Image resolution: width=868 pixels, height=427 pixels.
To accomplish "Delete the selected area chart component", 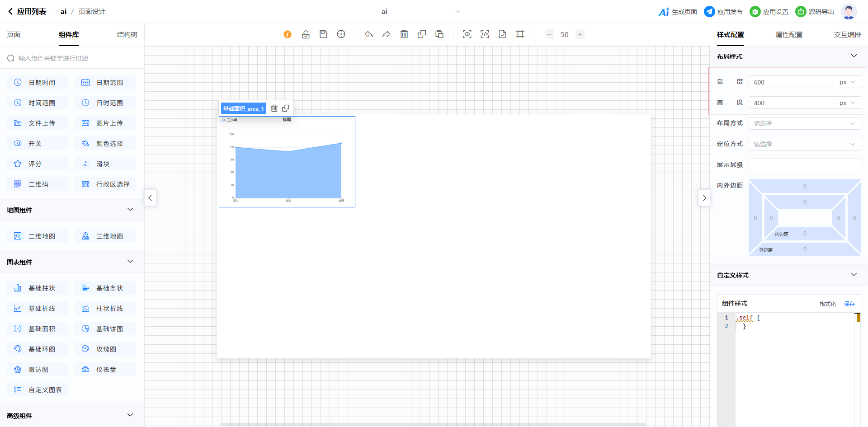I will tap(274, 108).
